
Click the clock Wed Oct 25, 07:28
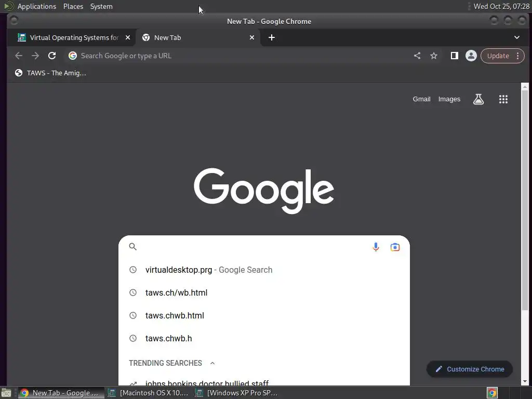[x=501, y=6]
